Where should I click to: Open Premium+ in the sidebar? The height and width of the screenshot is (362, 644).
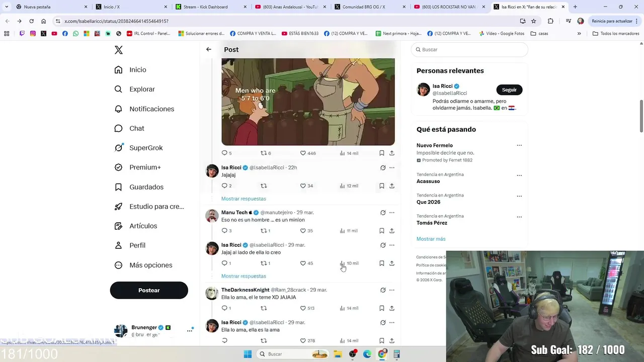(137, 167)
